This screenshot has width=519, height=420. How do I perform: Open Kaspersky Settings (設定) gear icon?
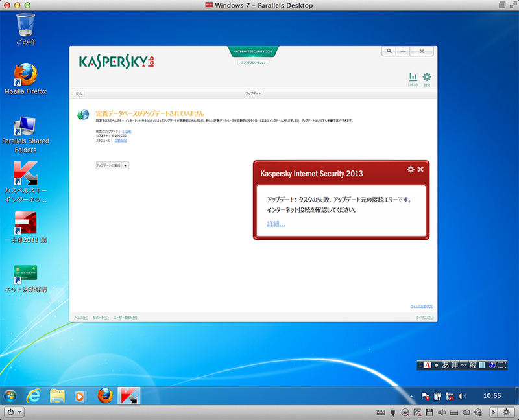pos(427,79)
